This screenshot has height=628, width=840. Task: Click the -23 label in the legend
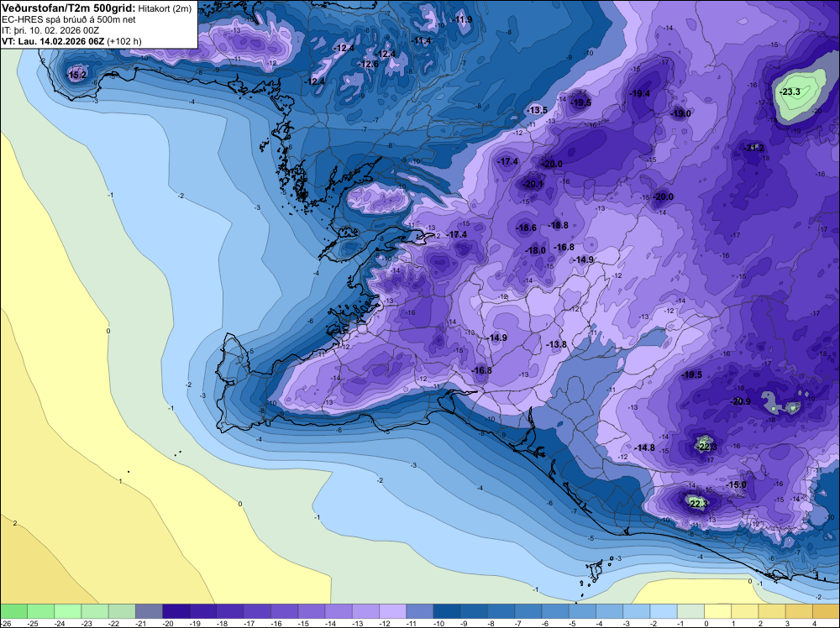coord(87,623)
